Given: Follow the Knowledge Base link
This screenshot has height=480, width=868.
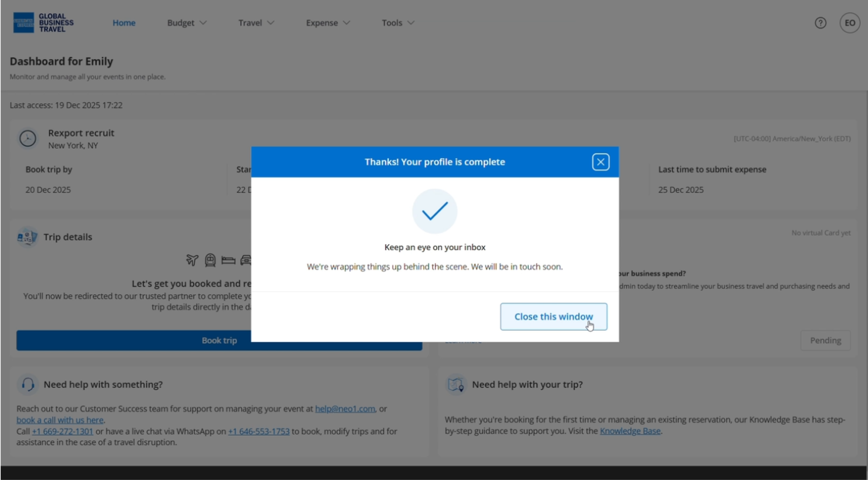Looking at the screenshot, I should click(x=630, y=431).
